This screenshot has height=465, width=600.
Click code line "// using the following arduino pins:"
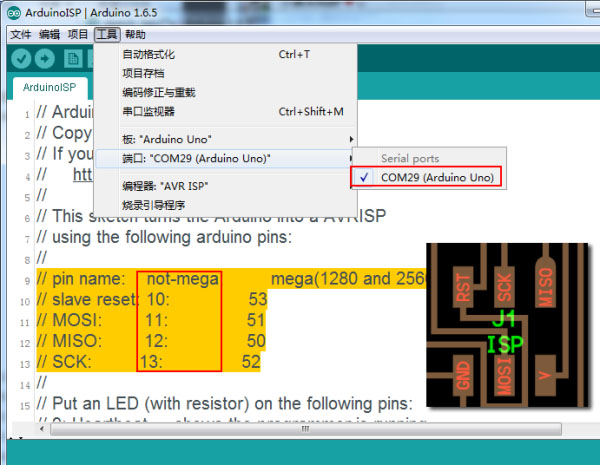tap(165, 237)
